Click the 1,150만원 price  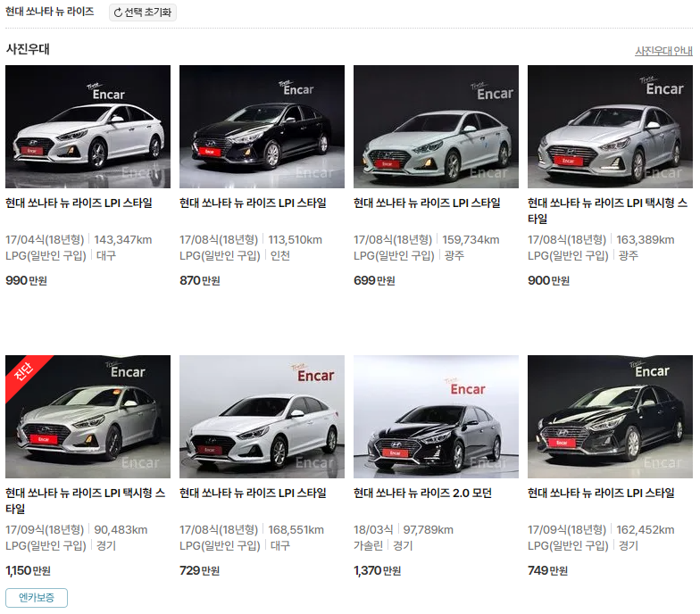point(29,571)
